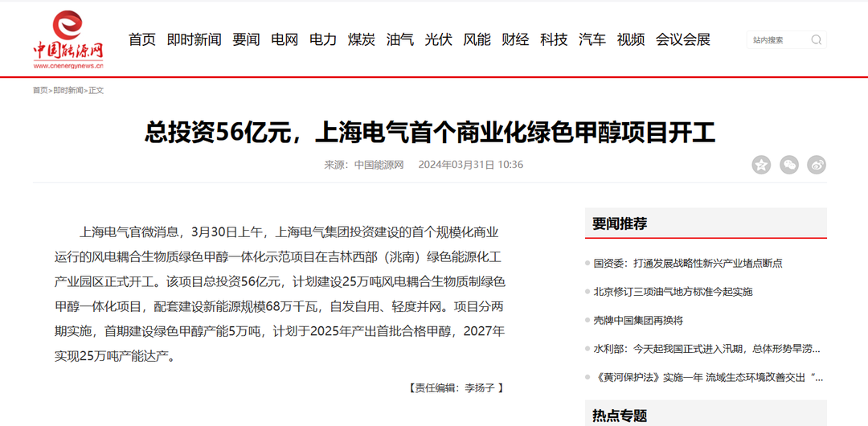Open the 即时新闻 nav item
Viewport: 868px width, 426px height.
coord(194,39)
